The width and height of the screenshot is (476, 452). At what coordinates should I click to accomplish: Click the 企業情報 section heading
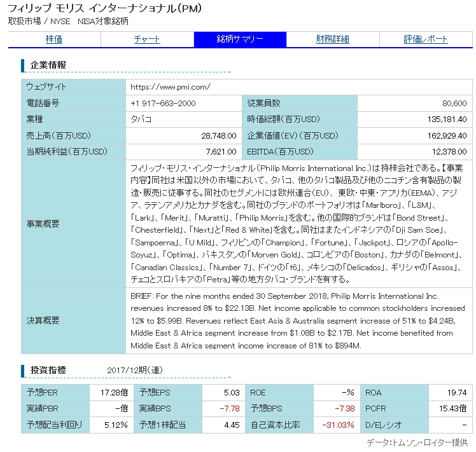(x=48, y=65)
